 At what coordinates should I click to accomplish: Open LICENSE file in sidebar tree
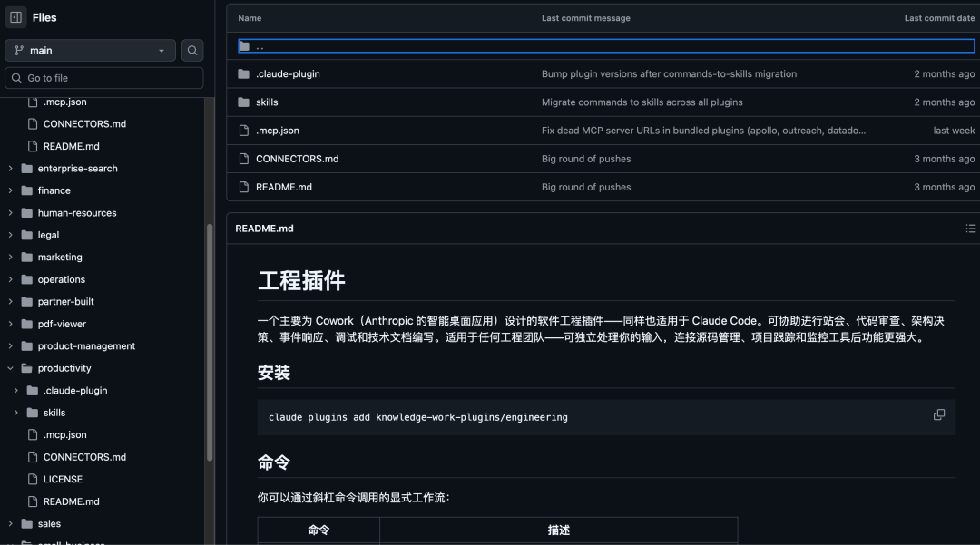63,480
